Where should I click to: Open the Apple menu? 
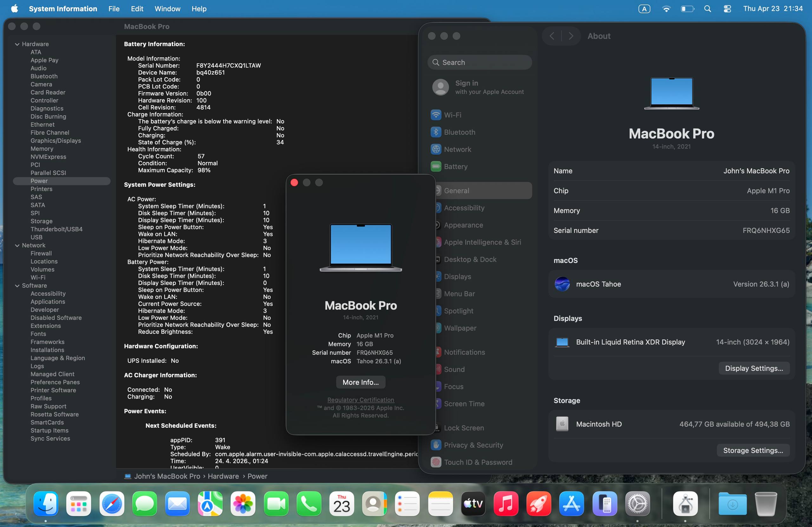(14, 9)
